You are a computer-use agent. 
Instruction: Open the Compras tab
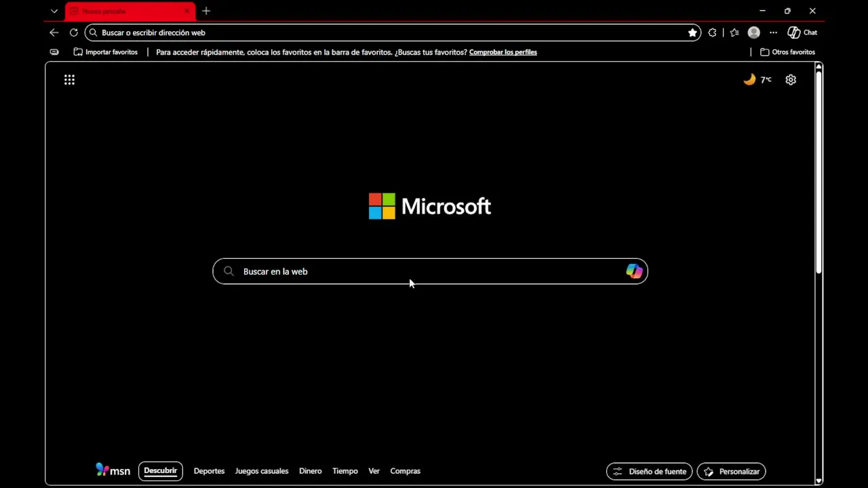click(406, 471)
